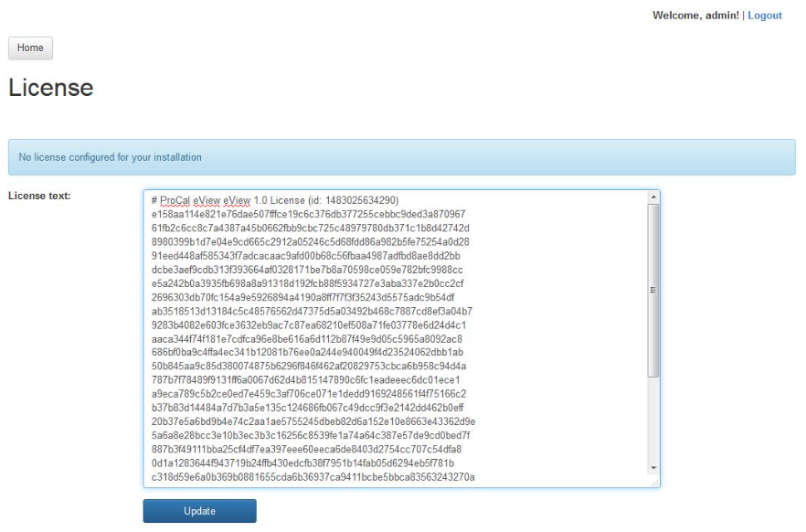The width and height of the screenshot is (806, 532).
Task: Click the license line starting '5a6a8e28bcc3e10b'
Action: pos(311,436)
